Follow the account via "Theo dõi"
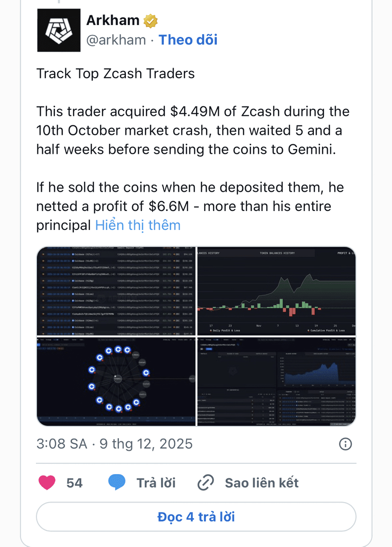 [x=188, y=40]
